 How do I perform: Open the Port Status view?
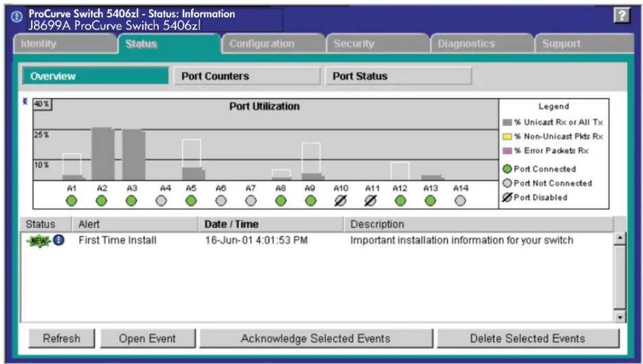[398, 77]
